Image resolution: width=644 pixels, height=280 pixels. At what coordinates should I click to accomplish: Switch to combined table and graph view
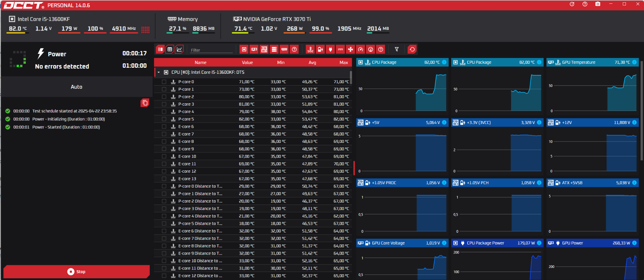[160, 50]
